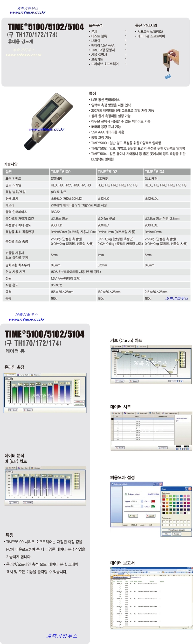The height and width of the screenshot is (644, 193).
Task: Click the hardness tester product photo
Action: [48, 121]
